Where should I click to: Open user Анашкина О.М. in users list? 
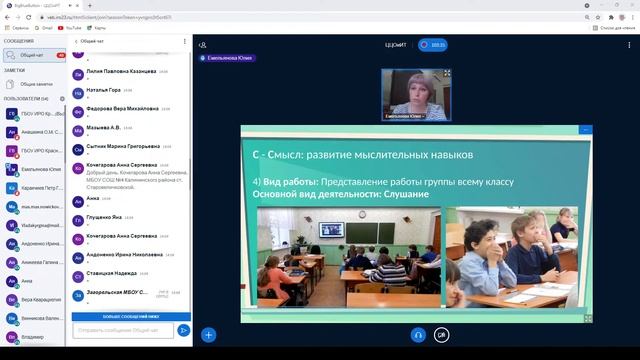pyautogui.click(x=34, y=132)
